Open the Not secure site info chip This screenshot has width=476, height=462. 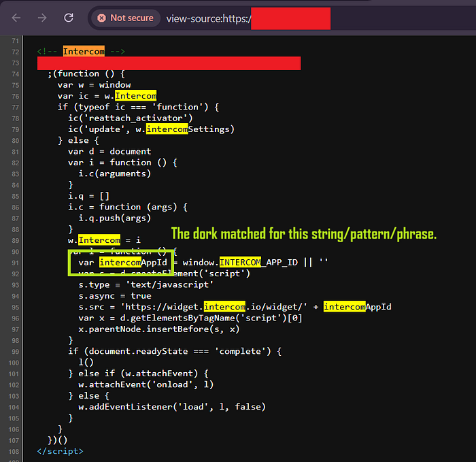pyautogui.click(x=126, y=18)
